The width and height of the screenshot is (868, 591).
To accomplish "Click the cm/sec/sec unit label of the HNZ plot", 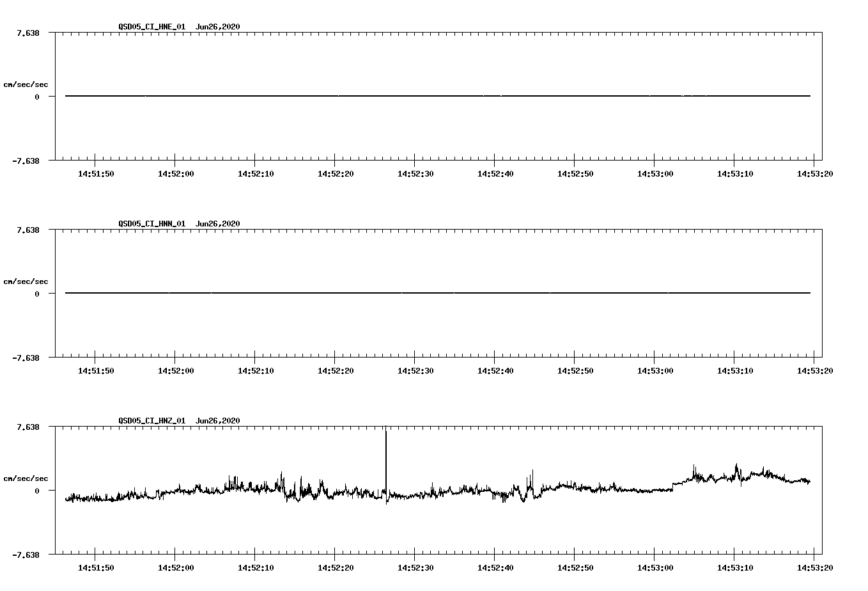I will point(26,478).
